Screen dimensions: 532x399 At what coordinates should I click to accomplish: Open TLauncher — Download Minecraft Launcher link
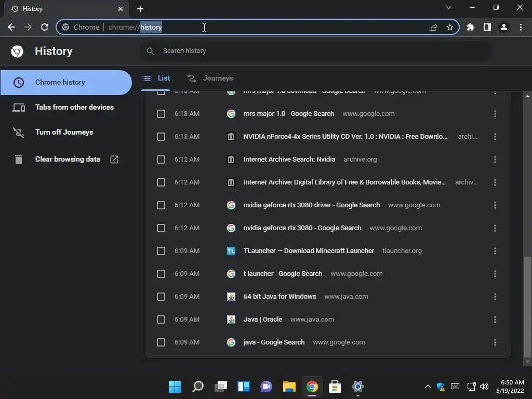click(x=309, y=251)
